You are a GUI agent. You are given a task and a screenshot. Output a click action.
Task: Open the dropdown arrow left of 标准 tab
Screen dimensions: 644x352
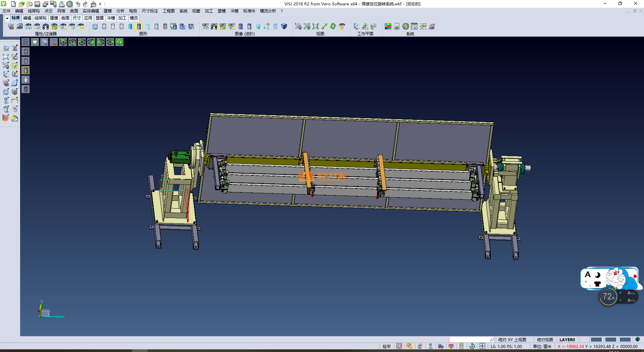coord(7,18)
